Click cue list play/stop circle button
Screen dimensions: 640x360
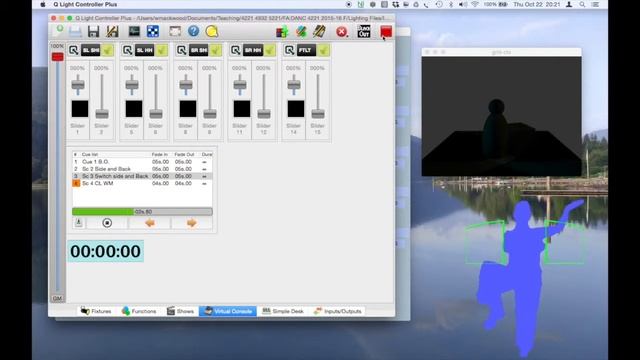[107, 222]
